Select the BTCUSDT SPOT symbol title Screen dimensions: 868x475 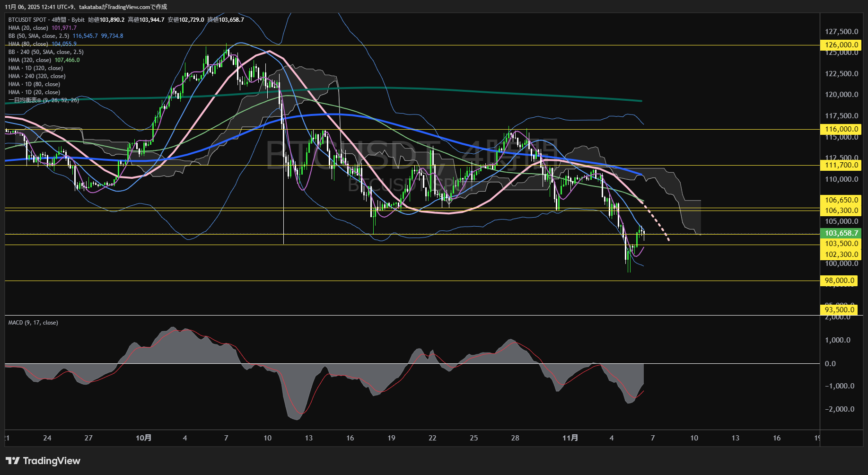tap(27, 20)
